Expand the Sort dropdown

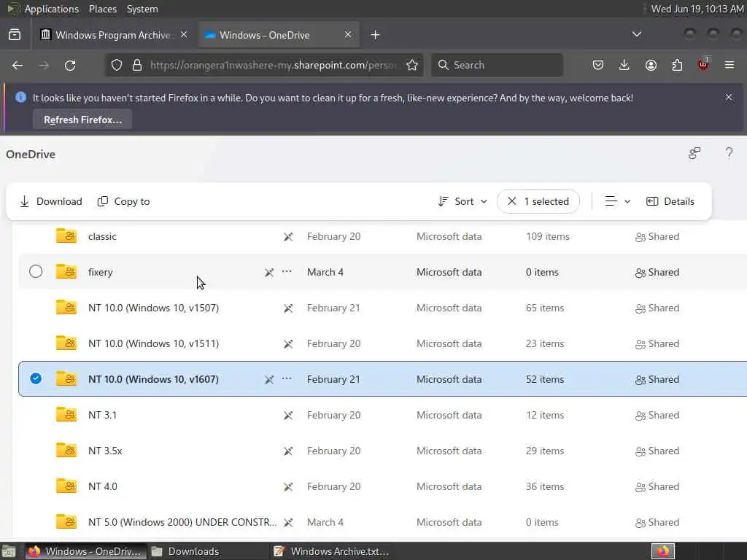click(x=462, y=201)
